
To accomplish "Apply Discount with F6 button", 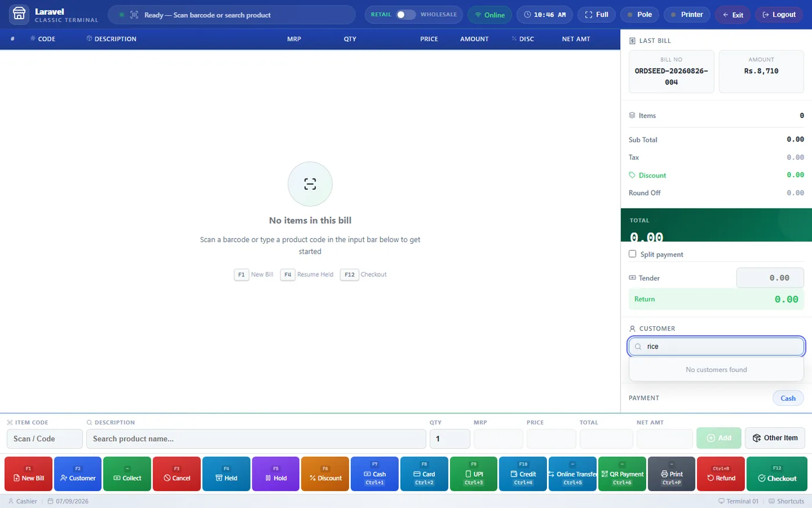I will pos(325,474).
